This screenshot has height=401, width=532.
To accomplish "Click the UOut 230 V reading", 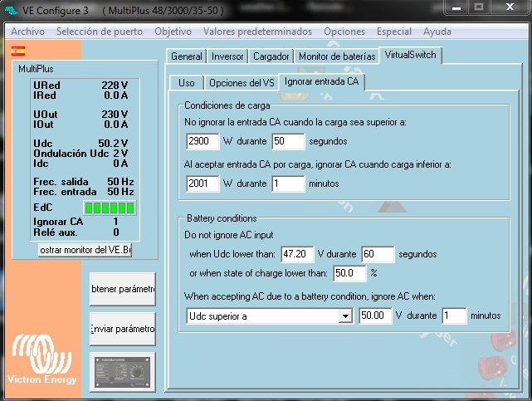I will pyautogui.click(x=81, y=115).
